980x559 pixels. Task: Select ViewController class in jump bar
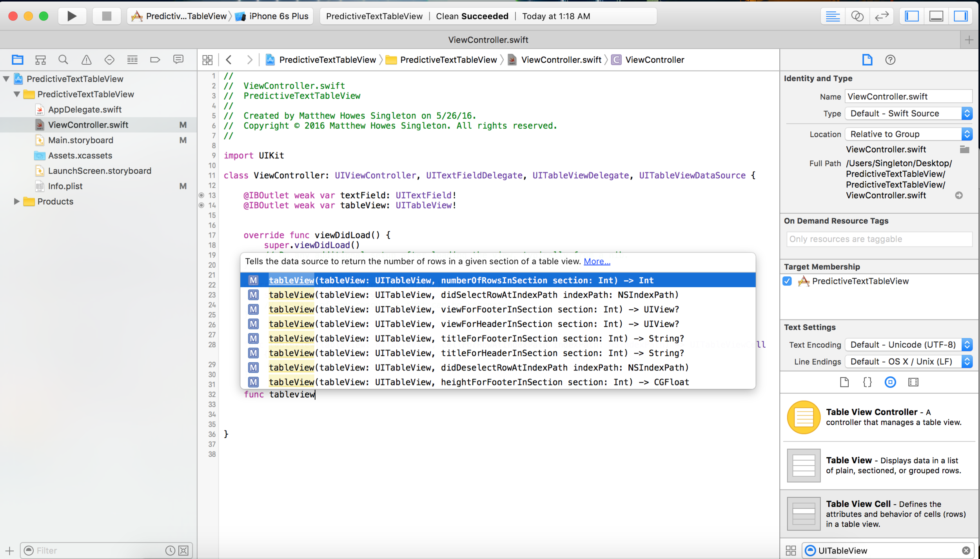[x=648, y=60]
